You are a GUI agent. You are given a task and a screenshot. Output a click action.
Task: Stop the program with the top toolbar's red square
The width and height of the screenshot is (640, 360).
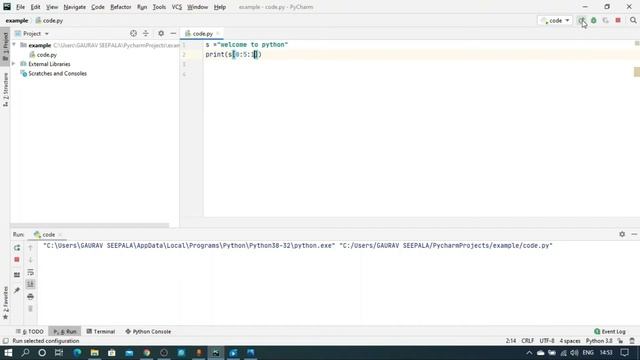[x=618, y=20]
